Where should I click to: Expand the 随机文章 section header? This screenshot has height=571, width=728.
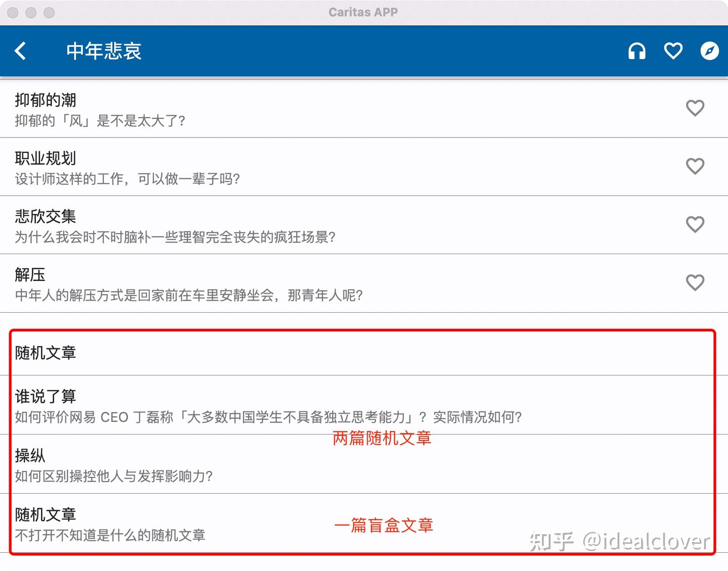coord(44,353)
